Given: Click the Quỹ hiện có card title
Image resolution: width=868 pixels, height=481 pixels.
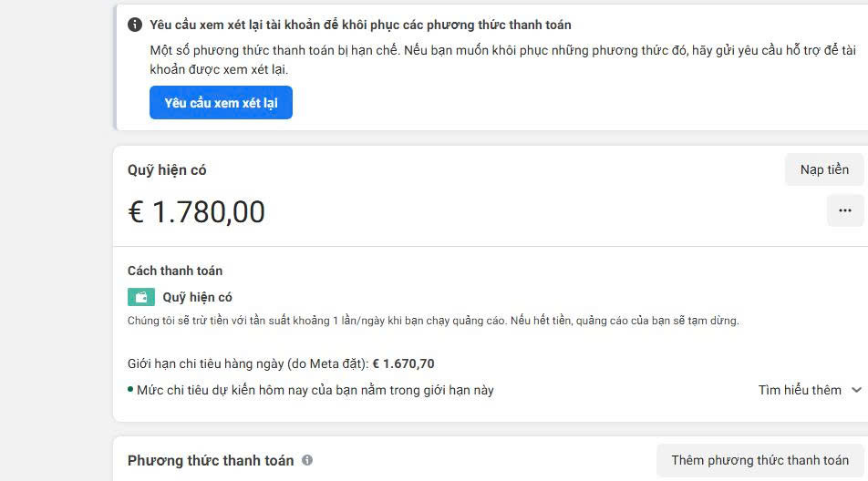Looking at the screenshot, I should [167, 170].
